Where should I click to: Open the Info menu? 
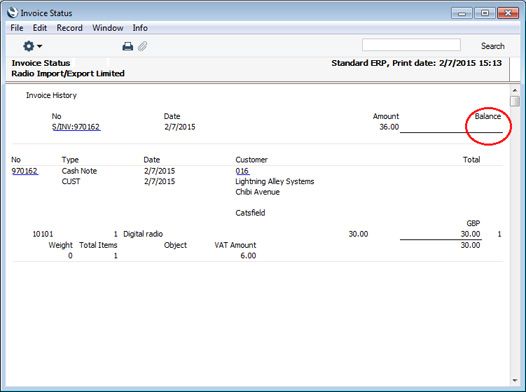coord(140,28)
